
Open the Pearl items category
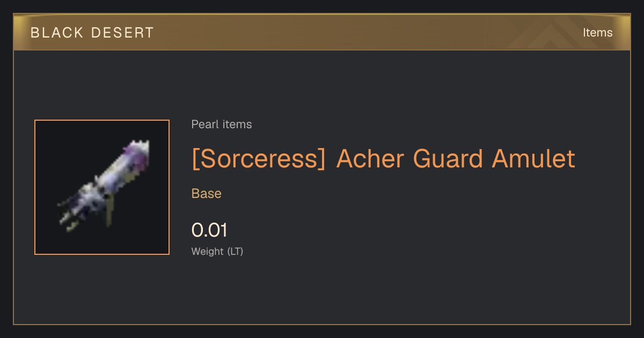pos(222,124)
